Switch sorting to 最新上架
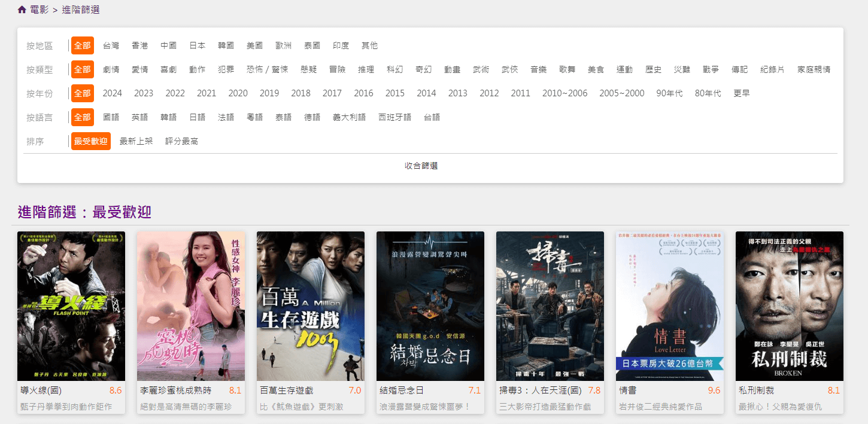The image size is (868, 424). tap(136, 141)
